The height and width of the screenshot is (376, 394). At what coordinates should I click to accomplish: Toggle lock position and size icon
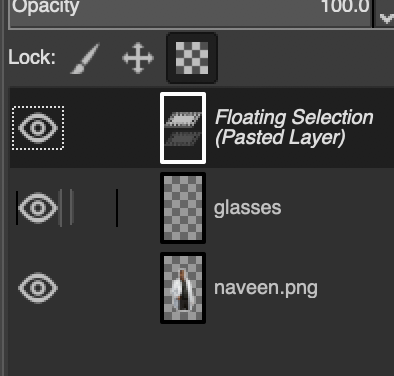pyautogui.click(x=138, y=58)
